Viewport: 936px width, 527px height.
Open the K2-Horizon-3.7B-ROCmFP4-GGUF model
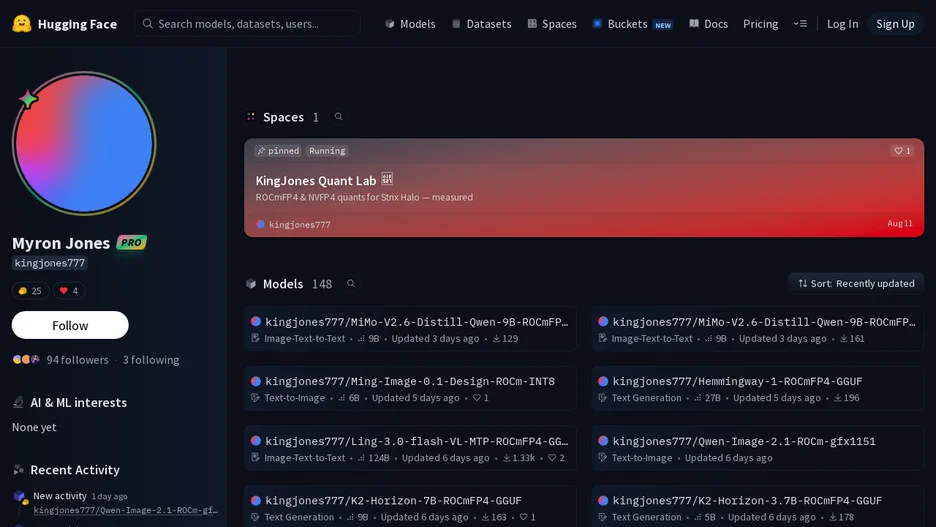(x=758, y=507)
